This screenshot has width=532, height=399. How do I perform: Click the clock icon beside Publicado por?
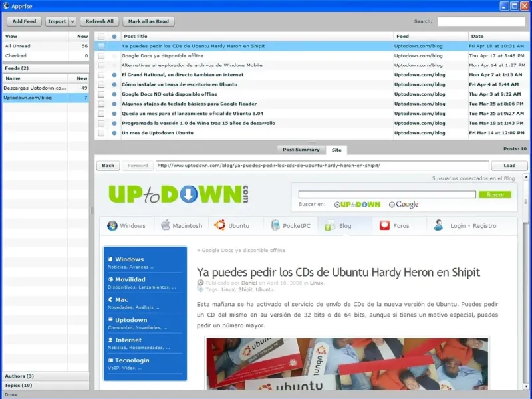tap(201, 282)
